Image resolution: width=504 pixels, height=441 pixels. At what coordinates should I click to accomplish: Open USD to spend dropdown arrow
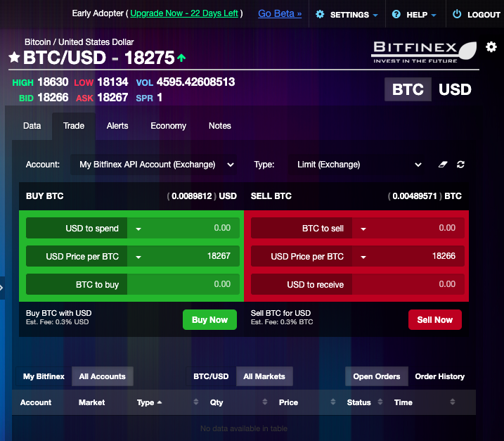[x=138, y=229]
